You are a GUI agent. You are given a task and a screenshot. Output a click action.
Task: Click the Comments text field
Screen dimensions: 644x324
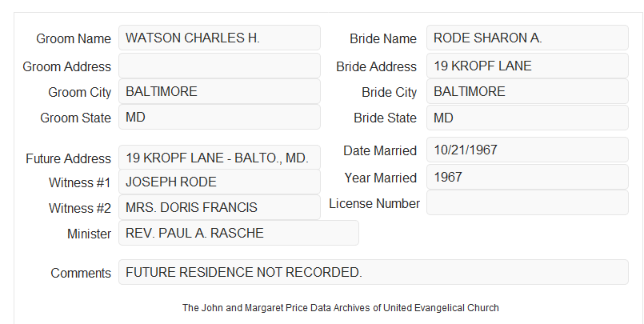click(x=374, y=272)
